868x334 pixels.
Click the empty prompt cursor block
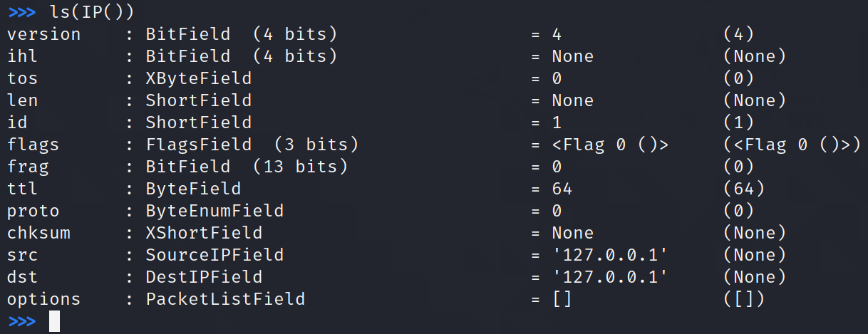(54, 321)
